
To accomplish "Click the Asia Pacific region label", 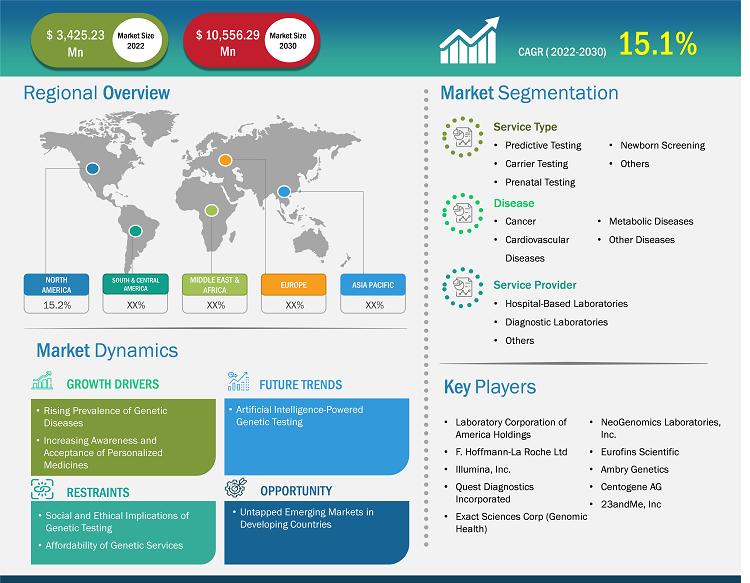I will click(x=373, y=285).
